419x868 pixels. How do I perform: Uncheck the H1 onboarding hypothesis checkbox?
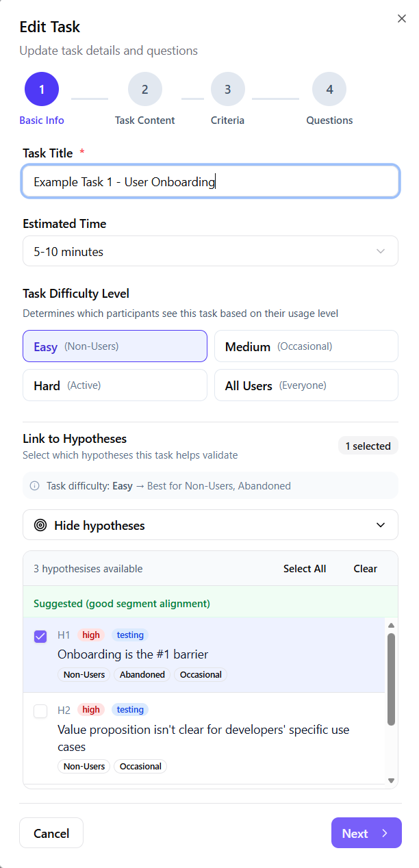pos(40,637)
